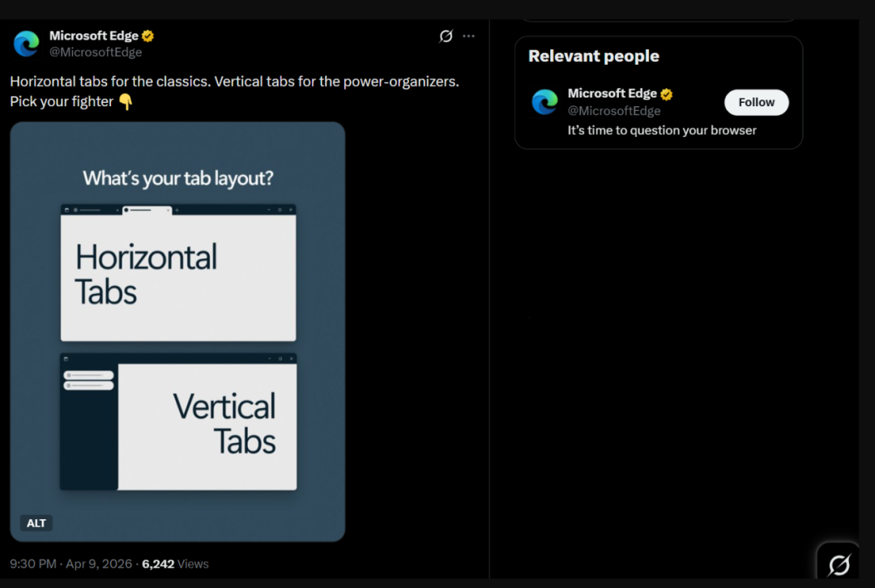This screenshot has height=588, width=875.
Task: Click post text 'Horizontal tabs for the classics'
Action: 110,82
